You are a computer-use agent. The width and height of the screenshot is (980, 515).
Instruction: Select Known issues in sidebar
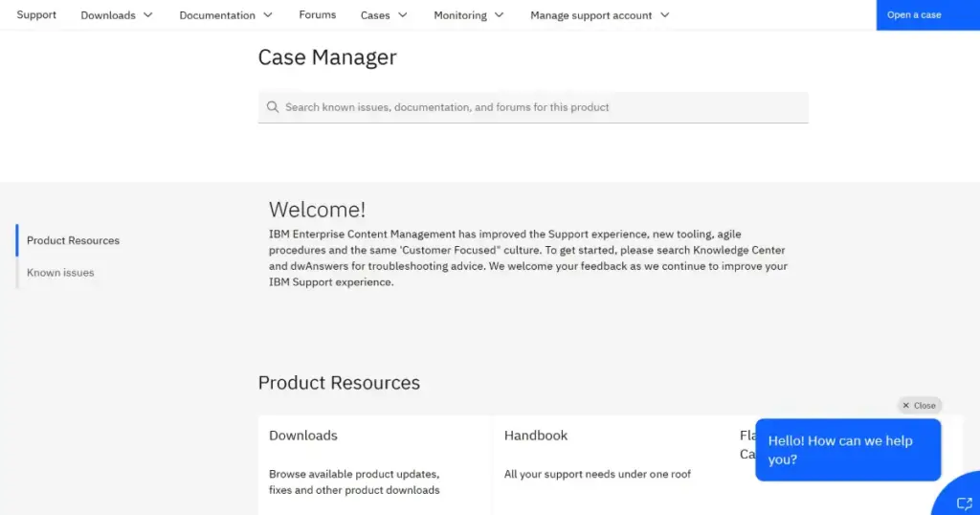pyautogui.click(x=60, y=273)
